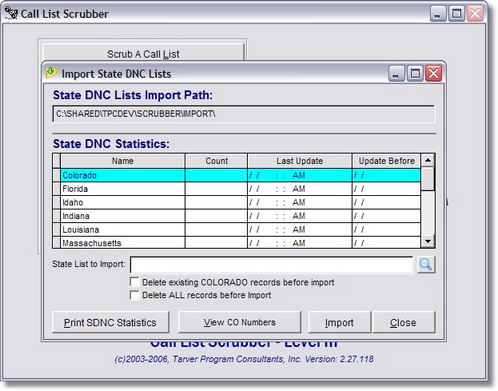Click the Last Update cell for Idaho
This screenshot has width=498, height=391.
(x=300, y=203)
